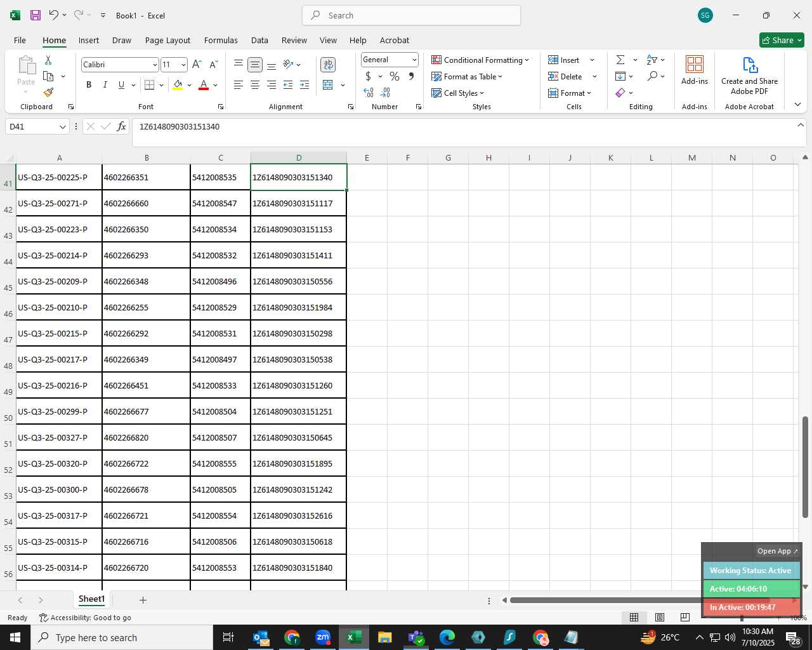
Task: Toggle Top Align vertical alignment
Action: pos(239,64)
